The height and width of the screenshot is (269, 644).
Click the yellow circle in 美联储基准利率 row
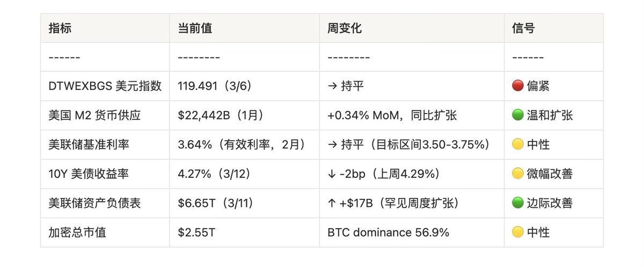pos(518,145)
